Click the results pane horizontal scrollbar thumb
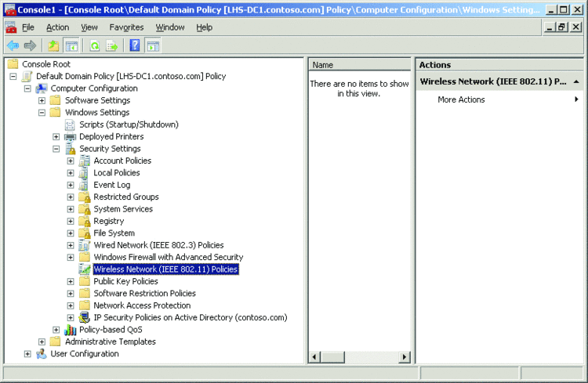 [332, 357]
